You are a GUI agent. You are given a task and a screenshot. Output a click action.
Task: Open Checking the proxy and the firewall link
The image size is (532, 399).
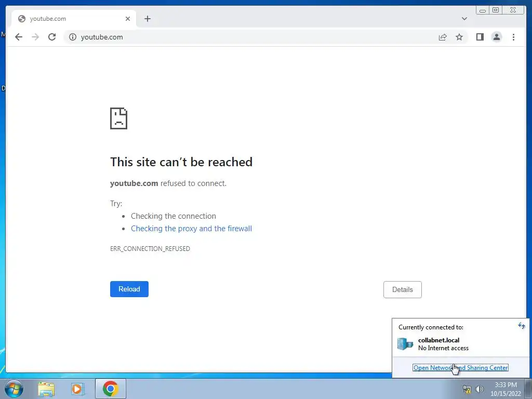(x=191, y=229)
